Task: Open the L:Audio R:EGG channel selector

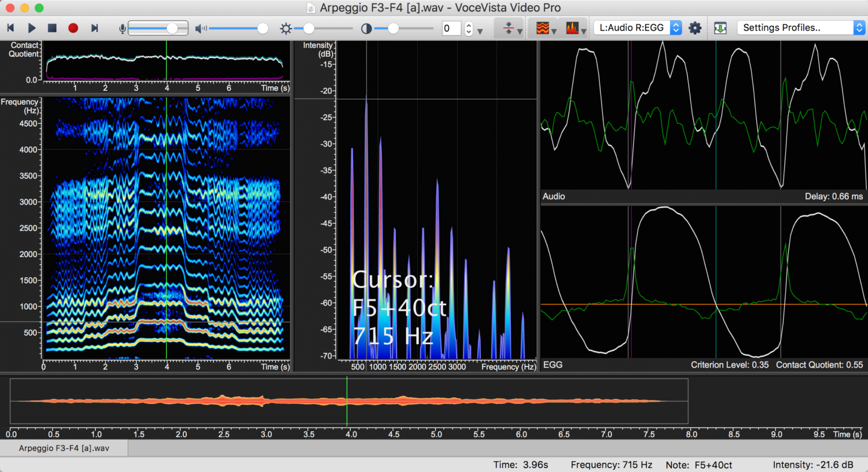Action: 637,27
